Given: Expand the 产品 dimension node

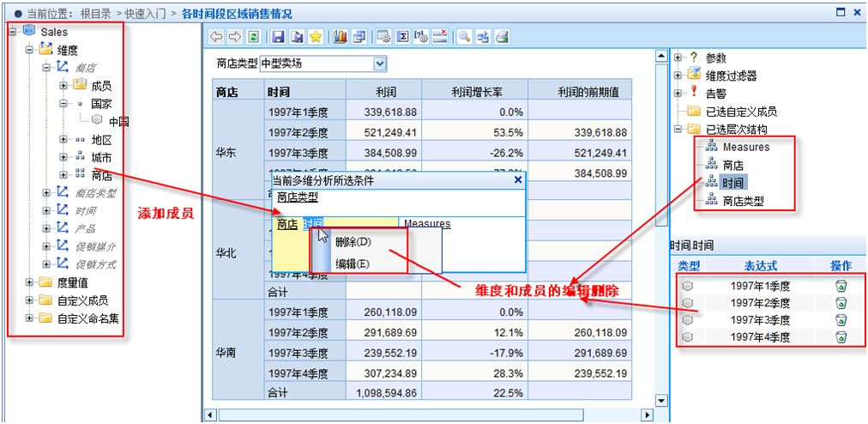Looking at the screenshot, I should point(46,229).
